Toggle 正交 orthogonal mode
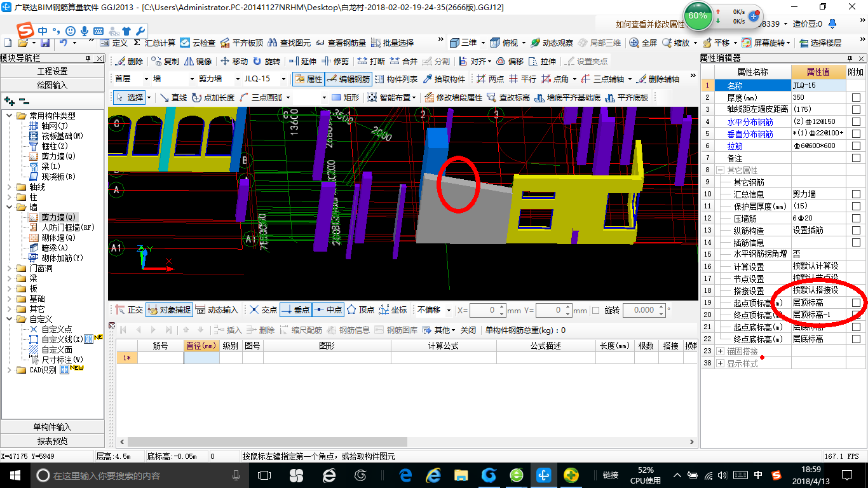The height and width of the screenshot is (488, 868). point(129,310)
